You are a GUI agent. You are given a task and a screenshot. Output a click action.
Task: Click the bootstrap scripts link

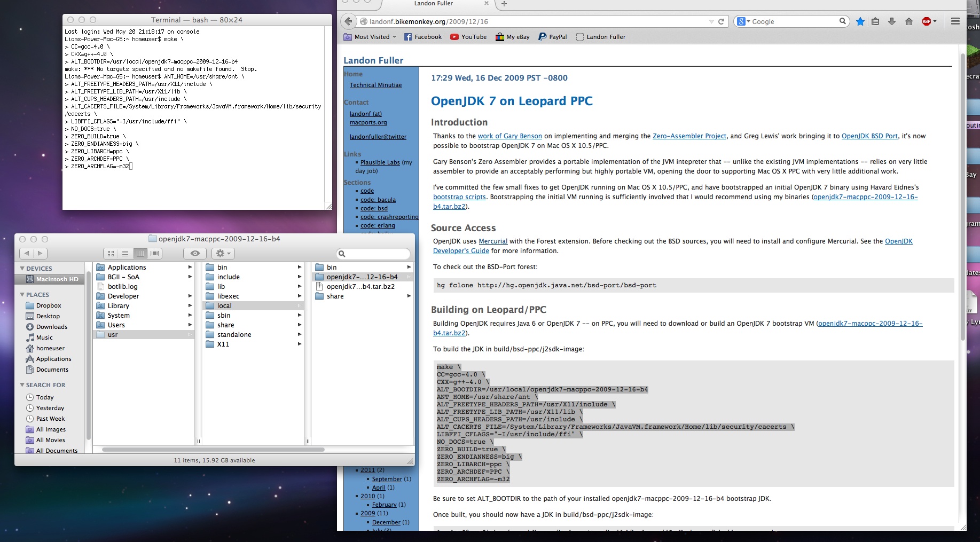click(x=459, y=197)
